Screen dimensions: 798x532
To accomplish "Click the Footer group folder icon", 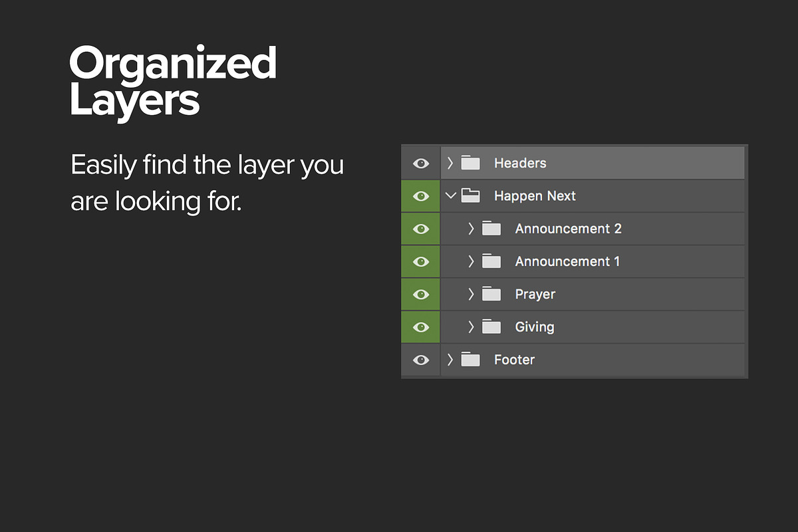I will click(470, 360).
